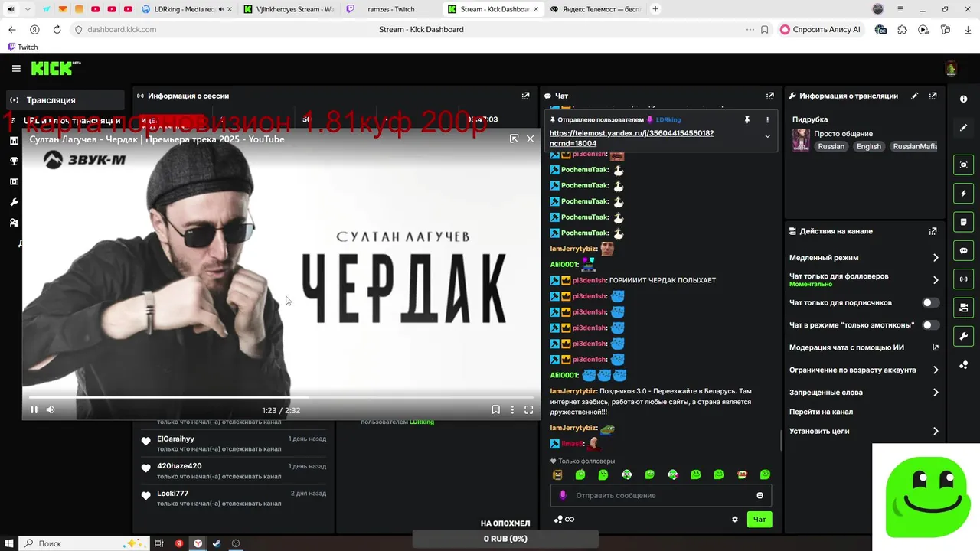Bookmark the video in the player
The width and height of the screenshot is (980, 551).
pyautogui.click(x=495, y=410)
